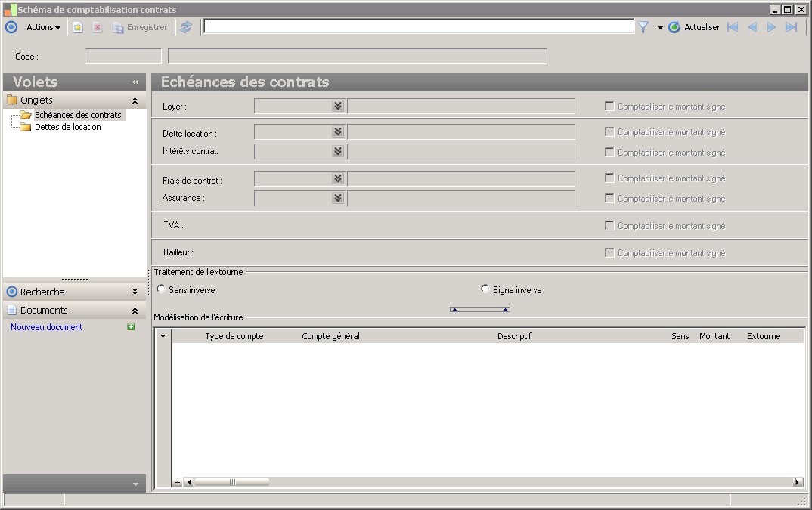Click the red delete toolbar icon
This screenshot has height=510, width=812.
pyautogui.click(x=98, y=27)
